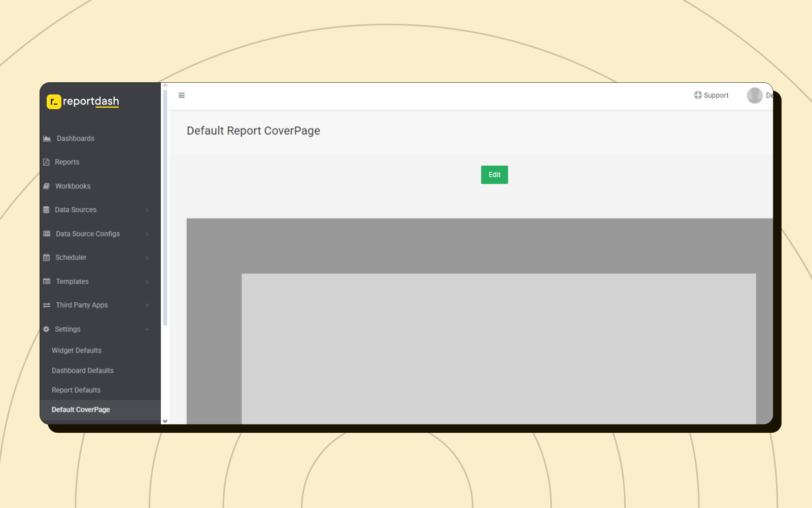Select Report Defaults under Settings

76,390
